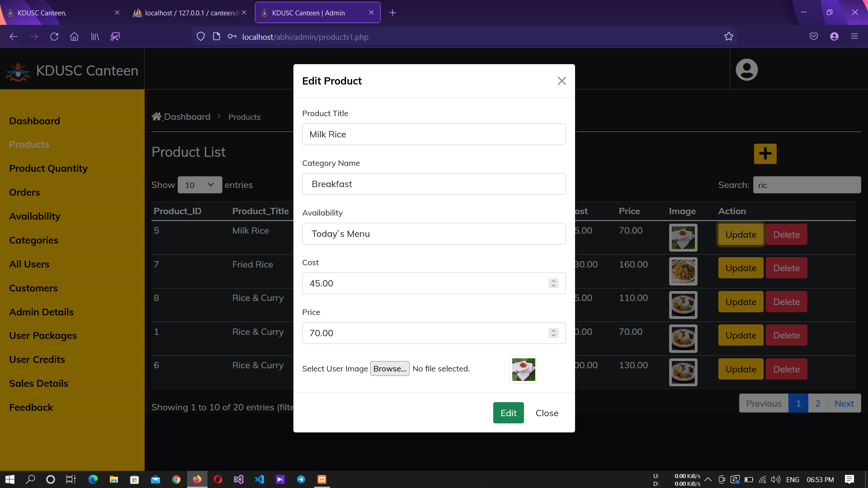Click the green Edit button

click(508, 413)
